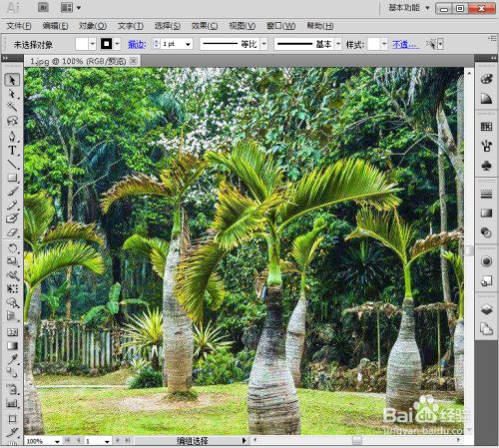
Task: Select the Artboard tool
Action: (x=12, y=419)
